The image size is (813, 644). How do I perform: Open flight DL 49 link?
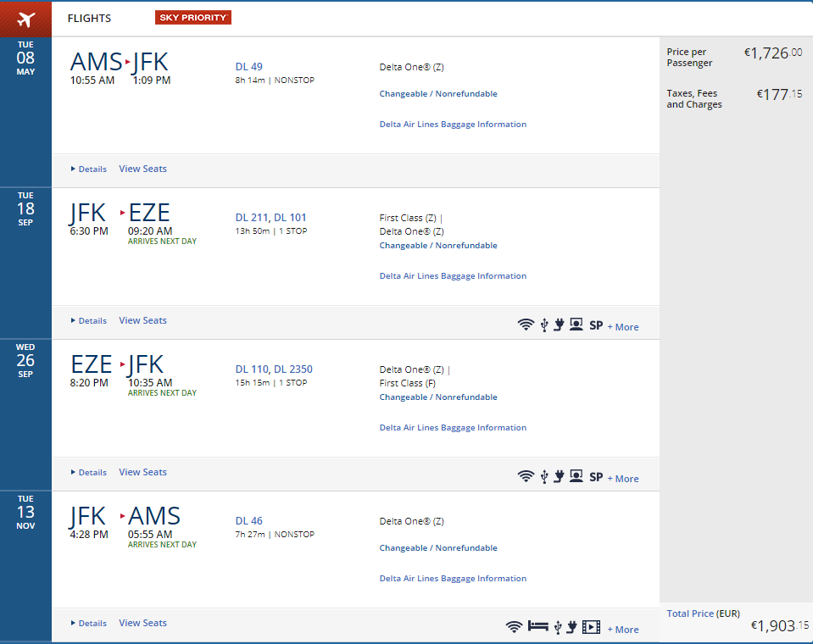tap(249, 67)
